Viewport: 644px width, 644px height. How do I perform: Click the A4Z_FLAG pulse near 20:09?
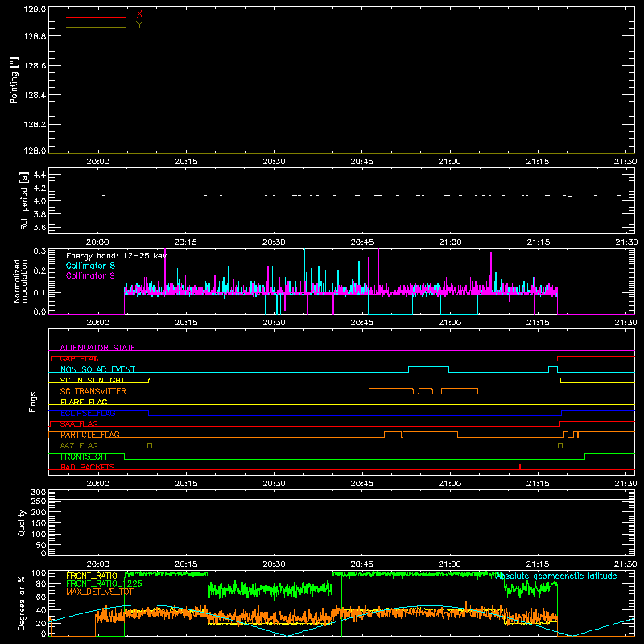[150, 446]
